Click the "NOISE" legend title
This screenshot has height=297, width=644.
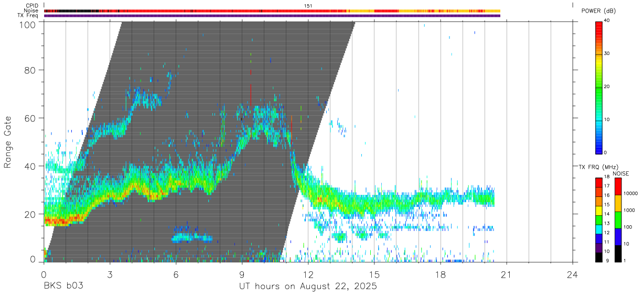(x=620, y=173)
